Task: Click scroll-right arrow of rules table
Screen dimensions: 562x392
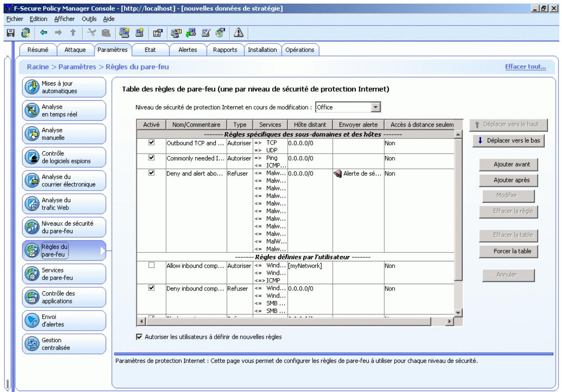Action: point(450,321)
